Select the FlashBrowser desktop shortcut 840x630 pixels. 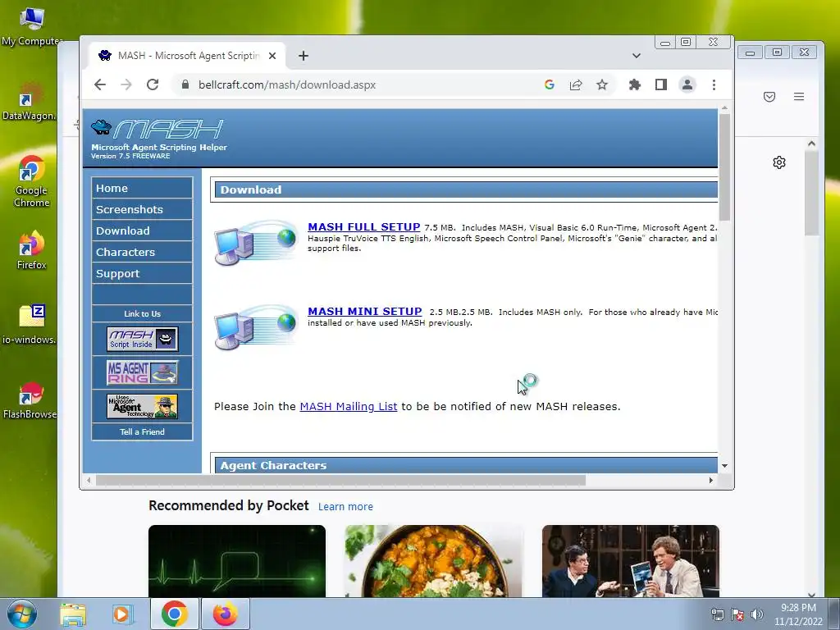(x=30, y=400)
